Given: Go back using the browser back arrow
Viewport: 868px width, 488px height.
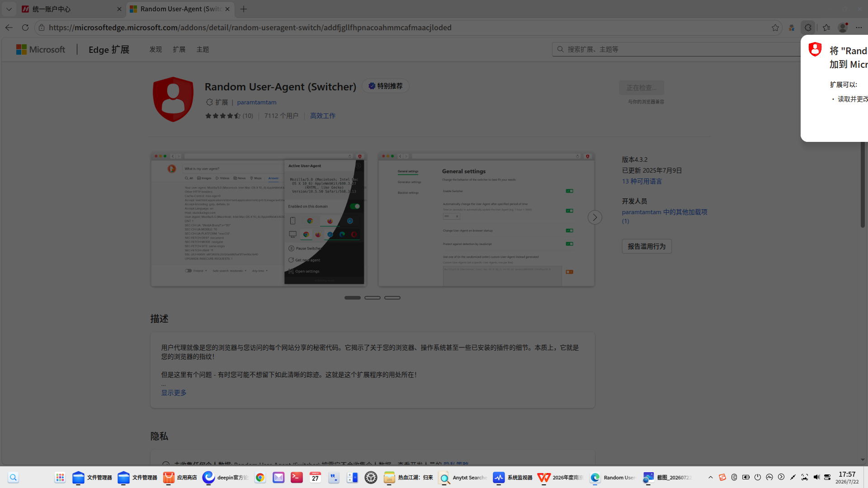Looking at the screenshot, I should pyautogui.click(x=9, y=28).
